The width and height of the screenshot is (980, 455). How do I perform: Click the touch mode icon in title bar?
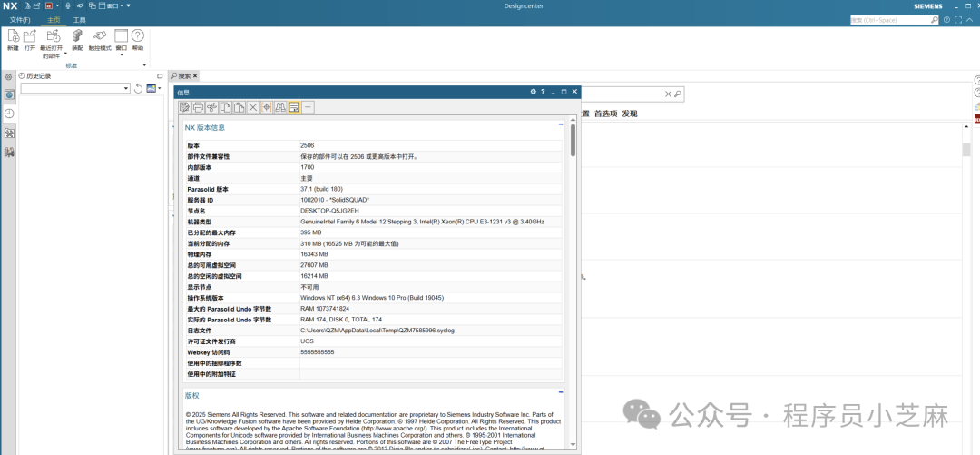(80, 5)
